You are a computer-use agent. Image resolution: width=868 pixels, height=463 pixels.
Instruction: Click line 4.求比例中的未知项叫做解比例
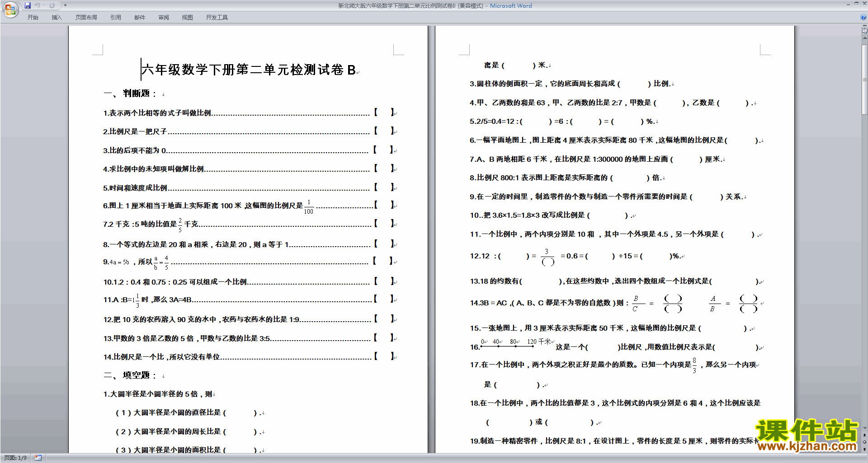(x=250, y=169)
